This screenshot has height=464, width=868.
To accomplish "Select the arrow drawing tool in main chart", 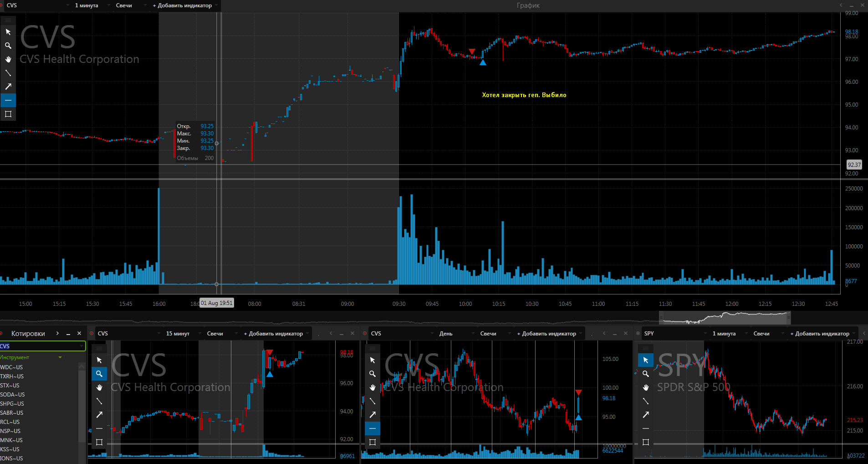I will click(x=8, y=87).
